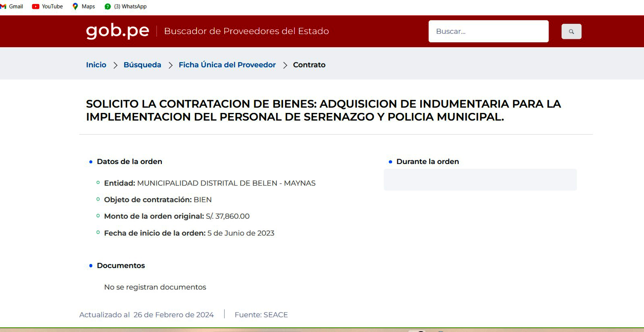Screen dimensions: 644x332
Task: Open the Gmail bookmark
Action: [12, 6]
